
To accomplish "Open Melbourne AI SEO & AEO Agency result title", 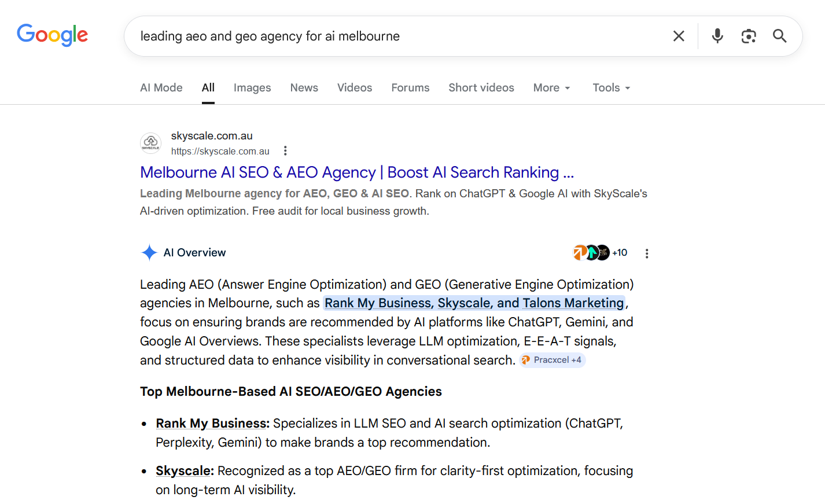I will [357, 172].
